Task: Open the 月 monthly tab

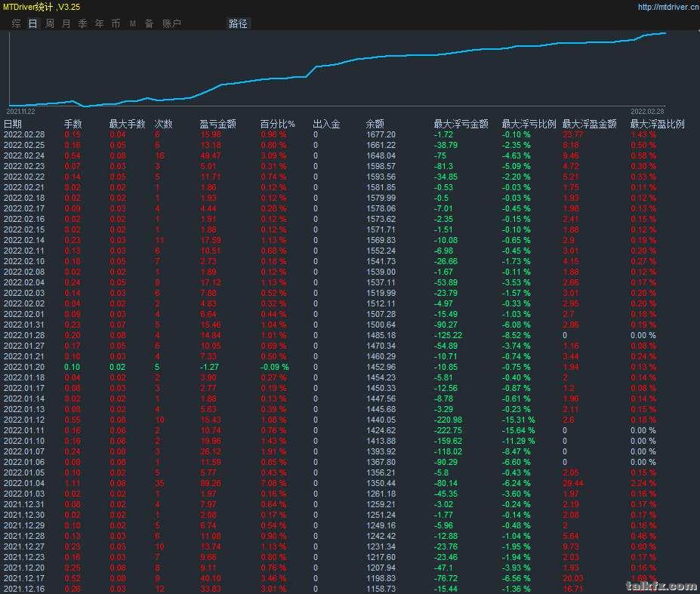Action: 66,23
